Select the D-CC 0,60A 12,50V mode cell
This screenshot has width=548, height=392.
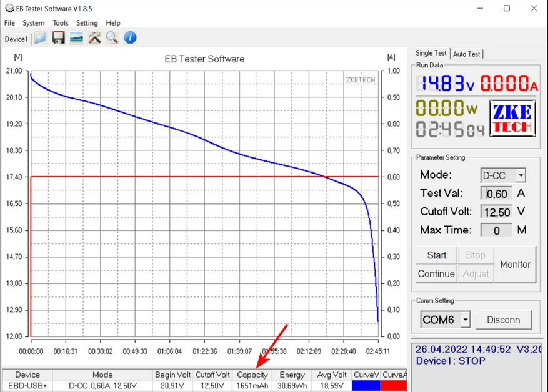pos(102,386)
